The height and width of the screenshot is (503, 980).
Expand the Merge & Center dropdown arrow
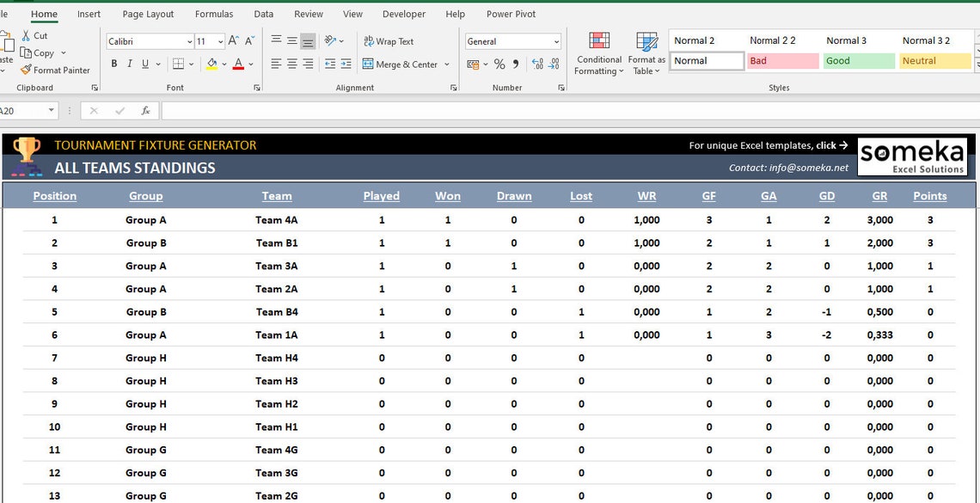point(447,64)
